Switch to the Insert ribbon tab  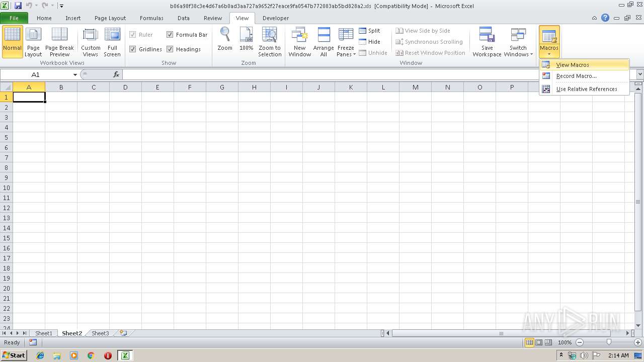[x=73, y=18]
